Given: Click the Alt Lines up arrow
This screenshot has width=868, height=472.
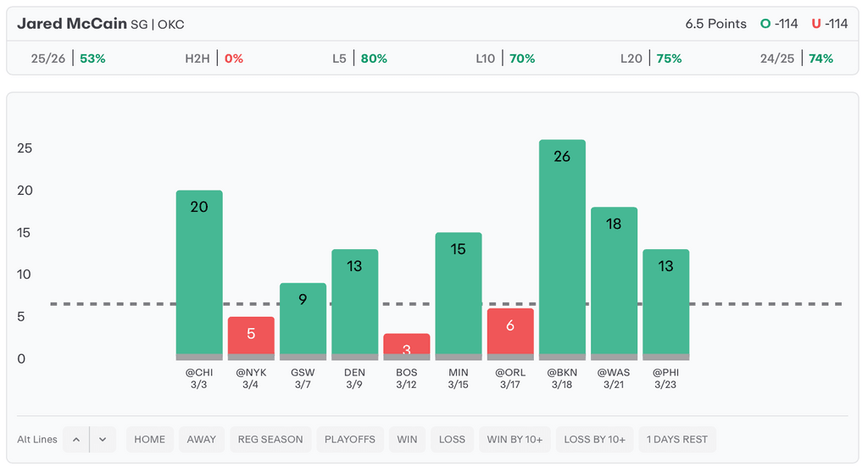Looking at the screenshot, I should [x=76, y=439].
